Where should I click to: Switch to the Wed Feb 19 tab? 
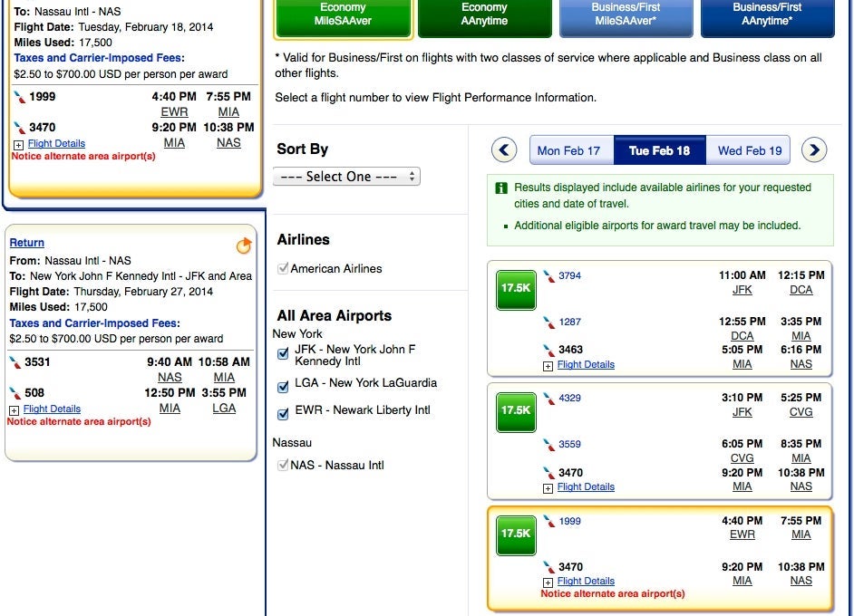[x=748, y=150]
